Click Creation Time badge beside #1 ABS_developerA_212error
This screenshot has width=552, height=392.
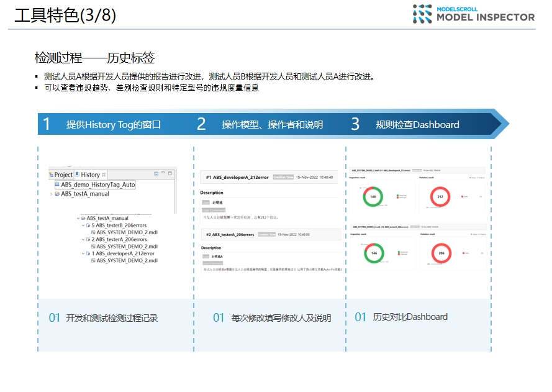(x=283, y=178)
